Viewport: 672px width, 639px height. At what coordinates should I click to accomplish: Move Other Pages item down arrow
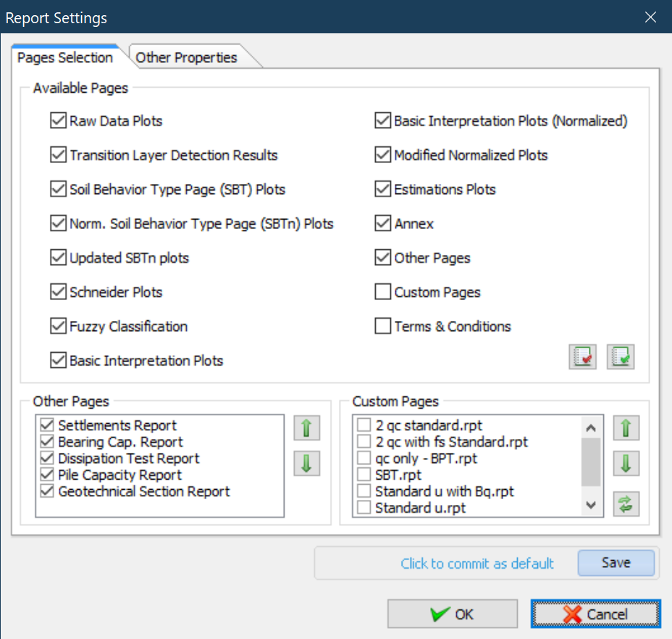[306, 464]
